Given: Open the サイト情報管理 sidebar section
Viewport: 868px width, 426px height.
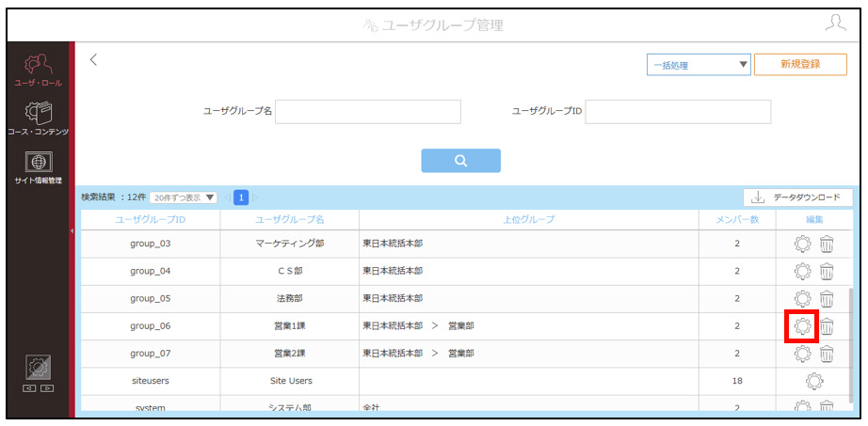Looking at the screenshot, I should 38,167.
